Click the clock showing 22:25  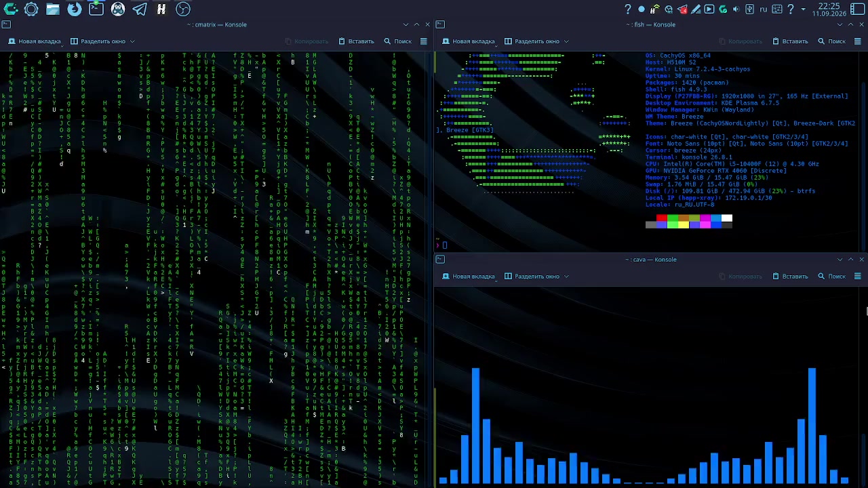click(x=829, y=9)
